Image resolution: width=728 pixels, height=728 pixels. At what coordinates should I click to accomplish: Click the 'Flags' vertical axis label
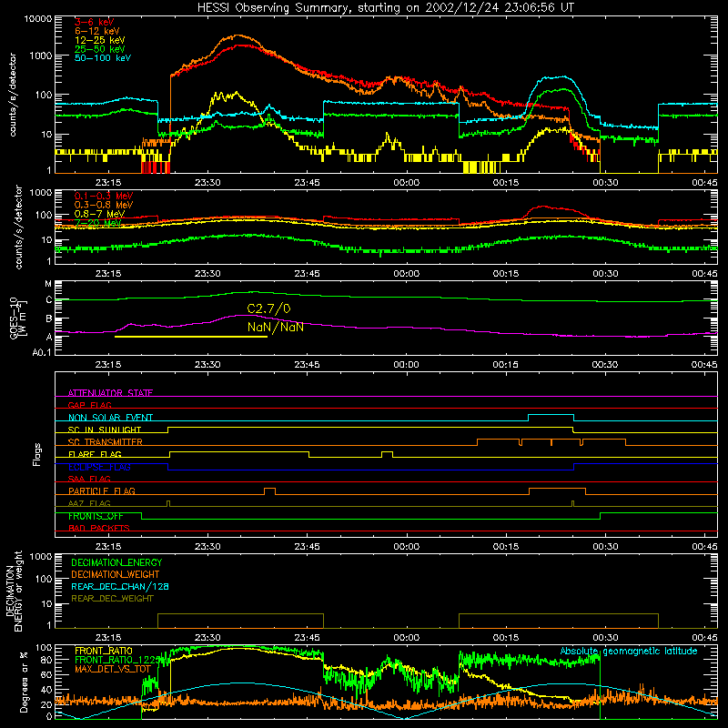(37, 454)
